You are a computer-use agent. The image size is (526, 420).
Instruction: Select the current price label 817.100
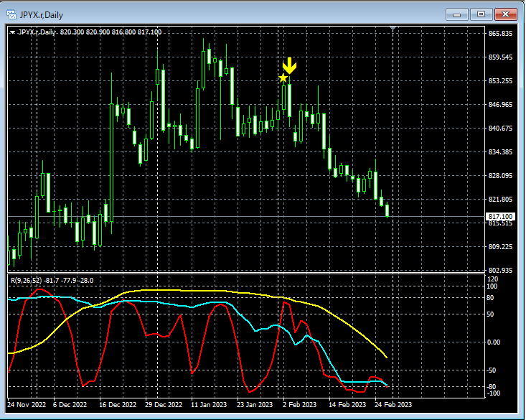click(500, 217)
